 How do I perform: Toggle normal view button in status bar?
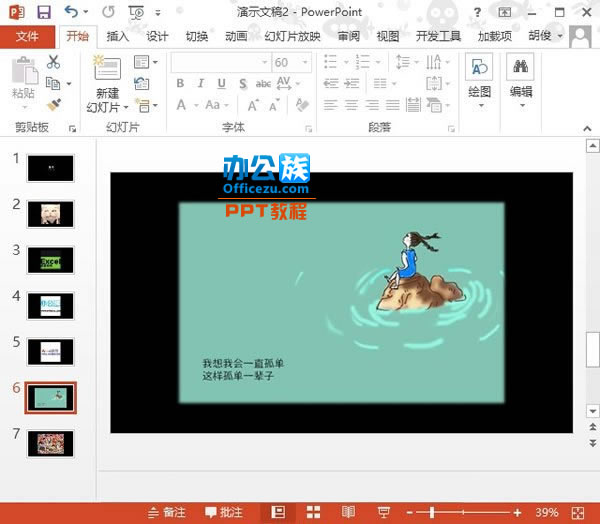click(278, 512)
